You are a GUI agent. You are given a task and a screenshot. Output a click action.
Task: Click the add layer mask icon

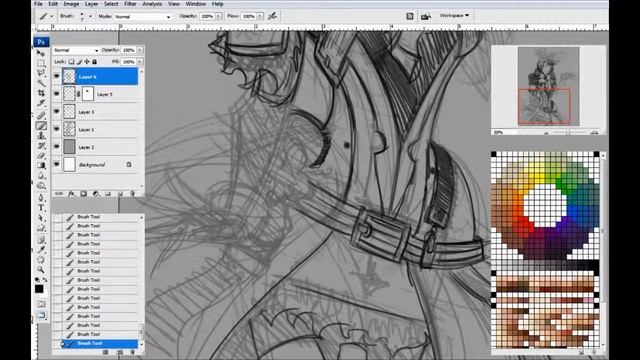tap(84, 193)
